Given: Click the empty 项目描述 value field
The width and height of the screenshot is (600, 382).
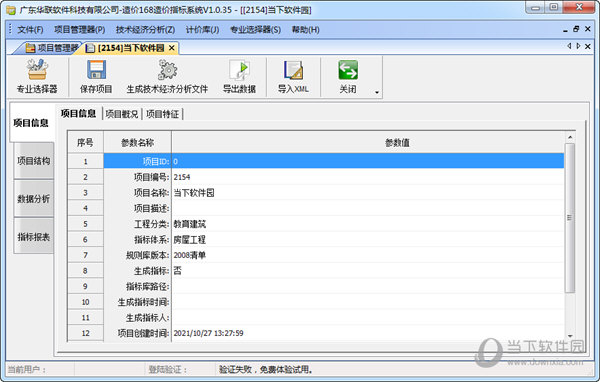Looking at the screenshot, I should click(368, 208).
